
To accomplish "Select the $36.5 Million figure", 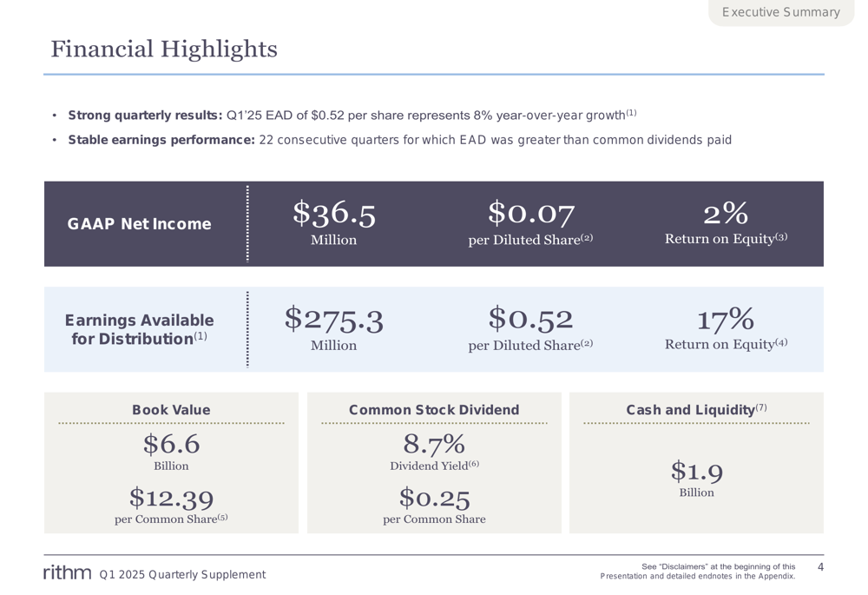I will pos(334,222).
